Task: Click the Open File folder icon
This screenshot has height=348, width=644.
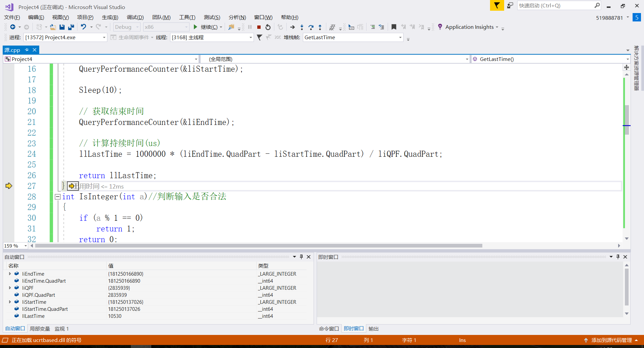Action: (53, 27)
